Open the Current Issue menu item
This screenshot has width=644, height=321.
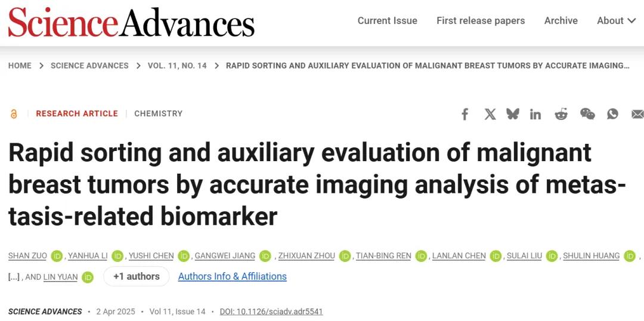pyautogui.click(x=388, y=20)
